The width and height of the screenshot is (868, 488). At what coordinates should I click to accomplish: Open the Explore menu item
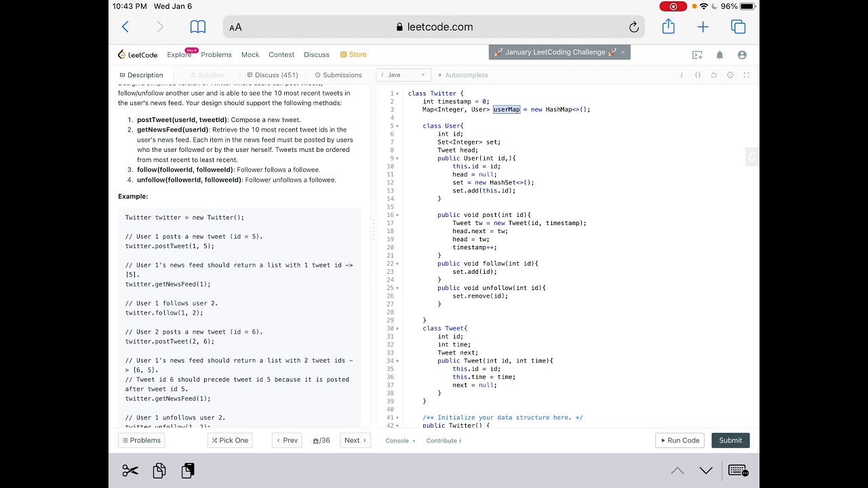coord(180,55)
